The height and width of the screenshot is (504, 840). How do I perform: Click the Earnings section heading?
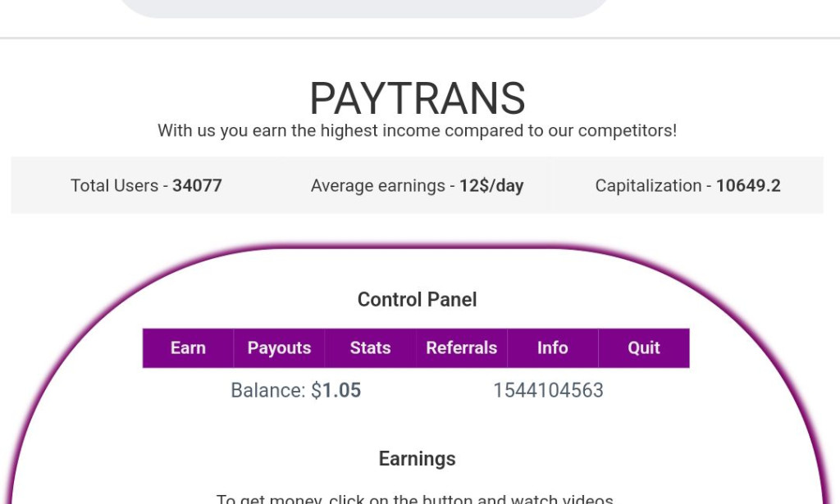(x=417, y=459)
